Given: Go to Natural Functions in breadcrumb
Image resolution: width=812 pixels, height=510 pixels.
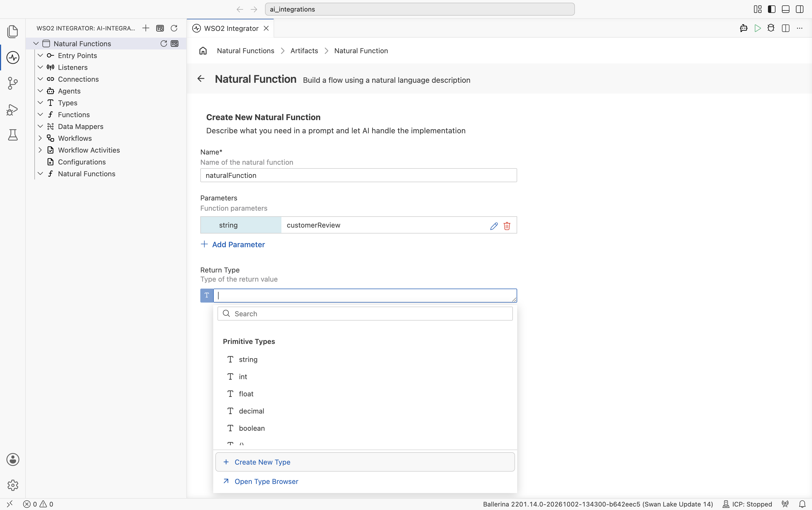Looking at the screenshot, I should (x=245, y=51).
